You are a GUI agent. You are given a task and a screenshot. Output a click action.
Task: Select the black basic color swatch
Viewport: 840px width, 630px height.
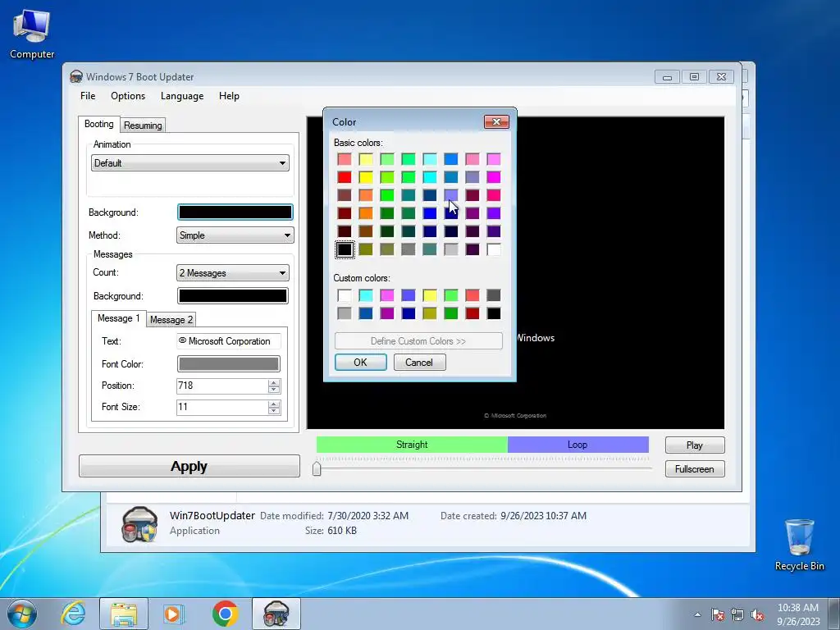(345, 249)
